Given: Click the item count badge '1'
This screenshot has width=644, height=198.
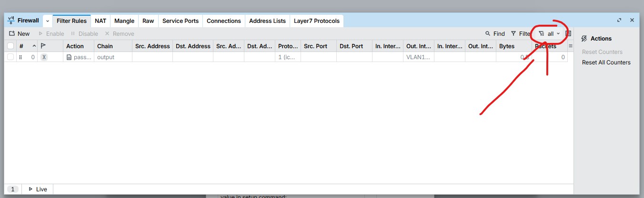Looking at the screenshot, I should pyautogui.click(x=13, y=189).
